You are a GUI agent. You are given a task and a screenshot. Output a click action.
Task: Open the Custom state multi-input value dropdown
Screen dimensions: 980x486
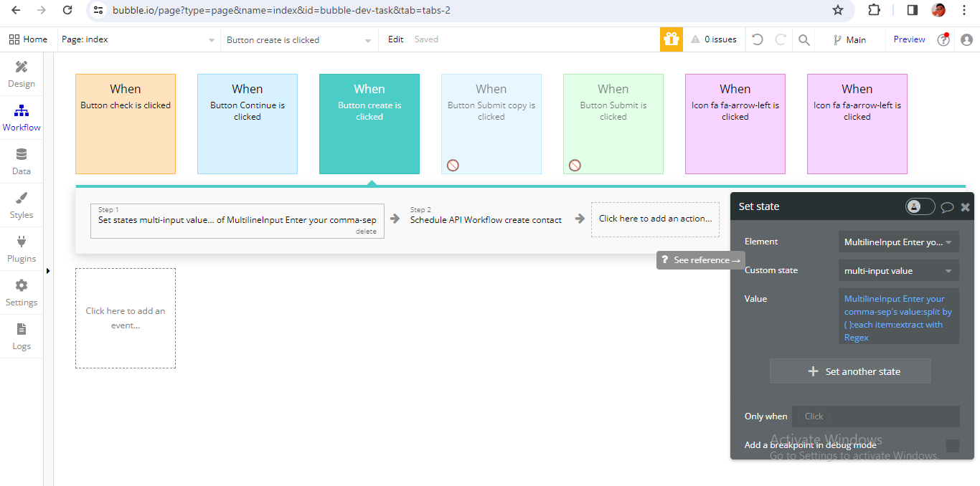[x=899, y=271]
